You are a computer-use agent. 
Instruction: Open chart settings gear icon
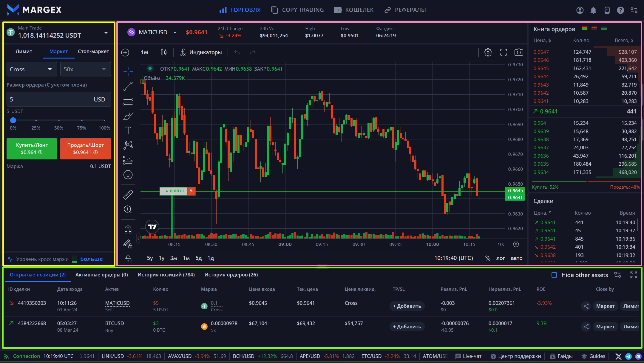tap(488, 52)
